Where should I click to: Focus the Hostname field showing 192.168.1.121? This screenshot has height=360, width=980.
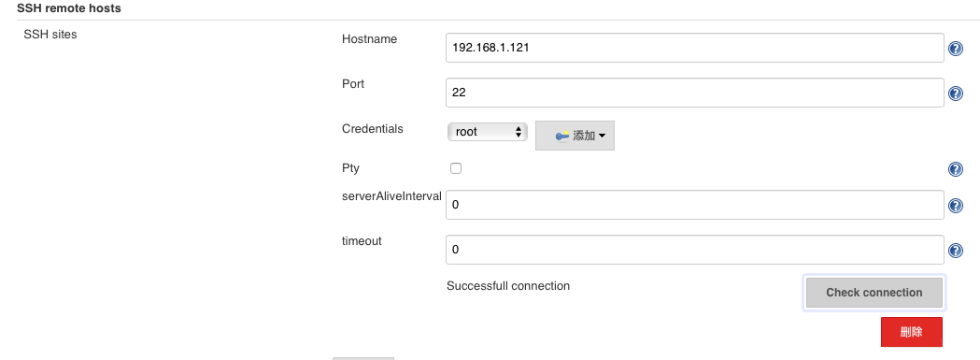694,48
